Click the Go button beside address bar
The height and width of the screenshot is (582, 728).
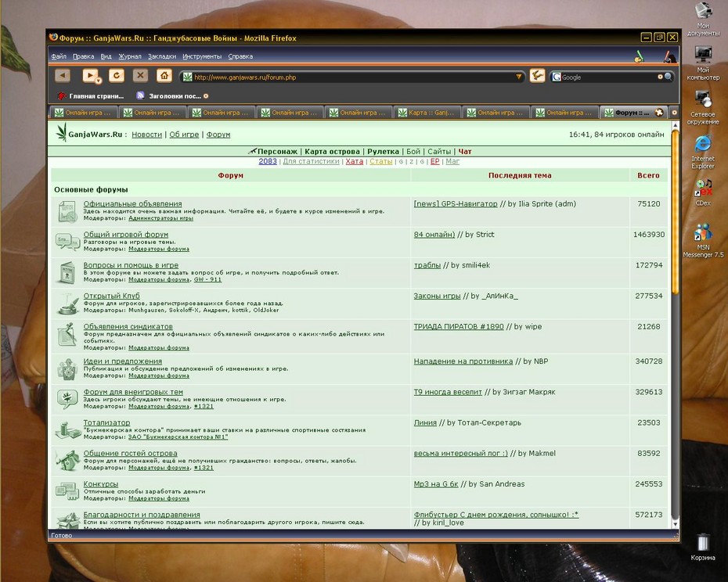point(537,76)
